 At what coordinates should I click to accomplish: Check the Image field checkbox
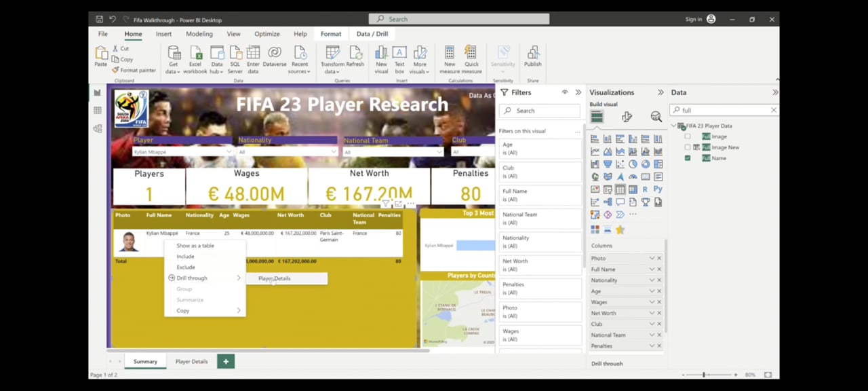(x=688, y=136)
